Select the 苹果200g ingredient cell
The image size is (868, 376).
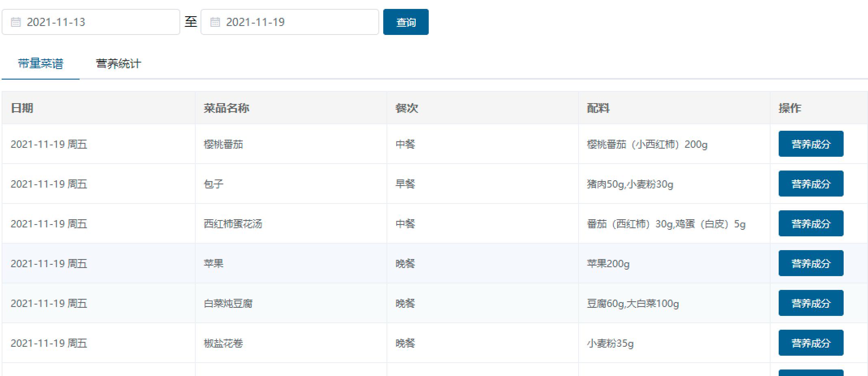[608, 264]
